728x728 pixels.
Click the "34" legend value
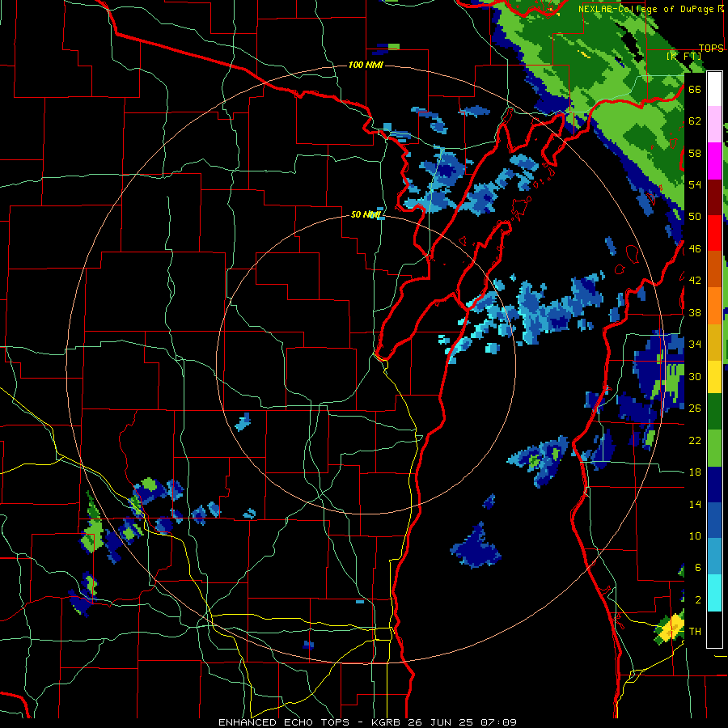click(x=695, y=345)
